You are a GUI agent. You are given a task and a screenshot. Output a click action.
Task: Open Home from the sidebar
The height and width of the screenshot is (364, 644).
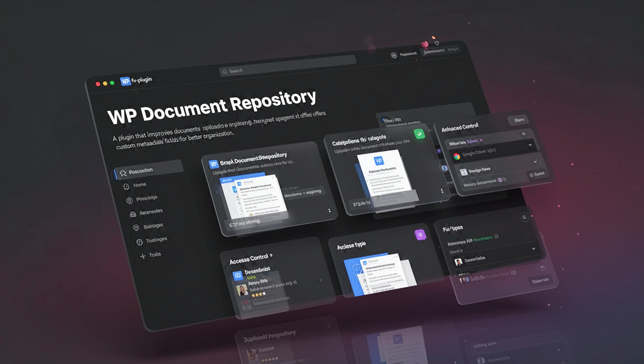[x=141, y=186]
